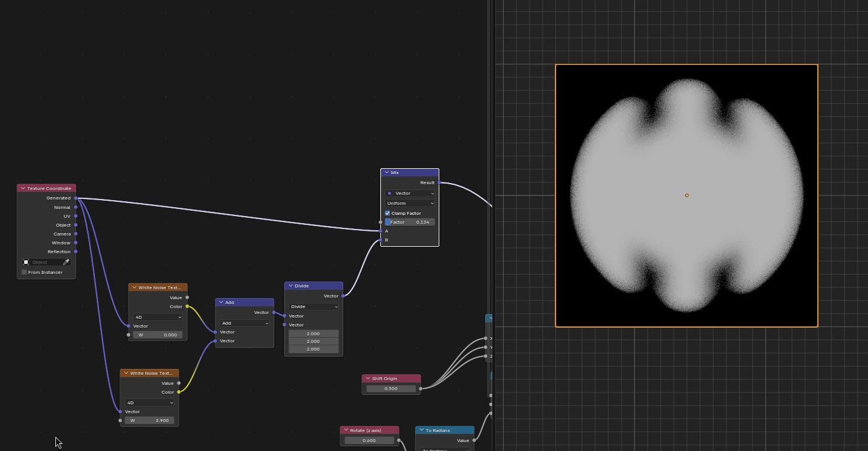Click W value 0.000 field
868x451 pixels.
coord(157,335)
